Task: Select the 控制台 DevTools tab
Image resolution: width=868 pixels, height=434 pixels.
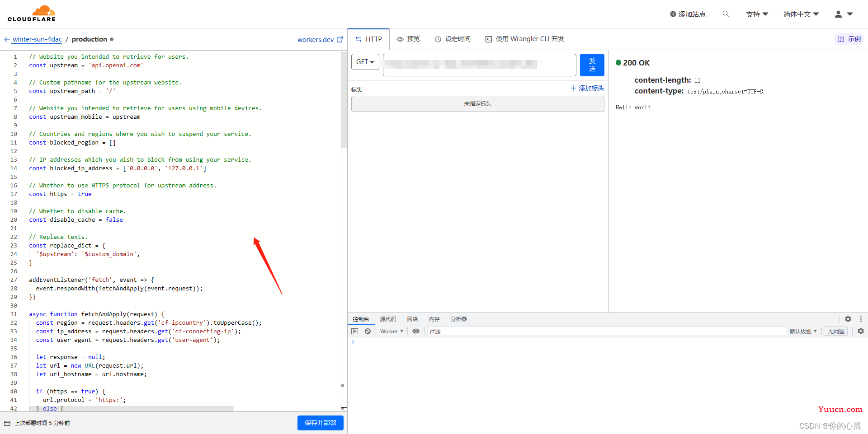Action: pos(361,319)
